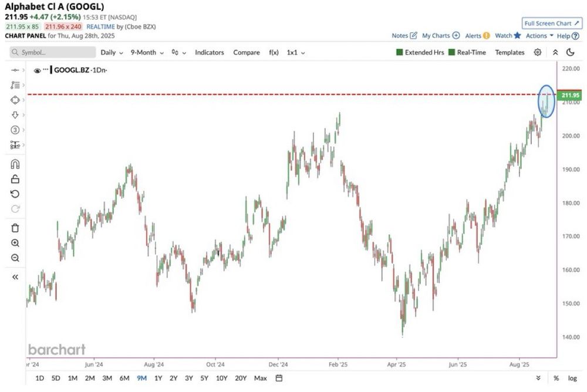Open the calendar date range picker

coord(279,378)
